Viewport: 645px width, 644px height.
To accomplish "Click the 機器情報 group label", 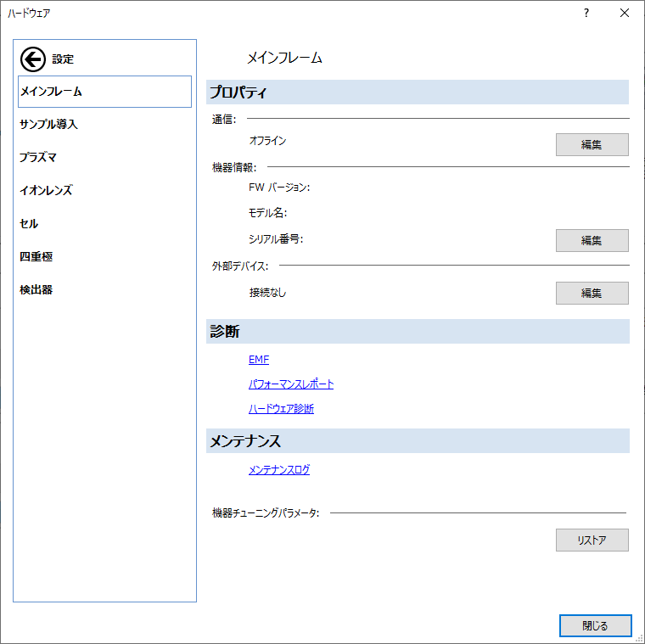I will pyautogui.click(x=234, y=167).
